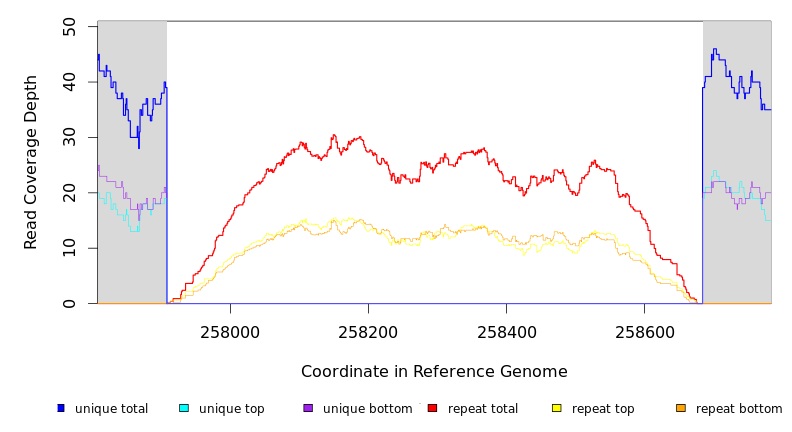Viewport: 792px width, 432px height.
Task: Click the 'Coordinate in Reference Genome' axis title
Action: point(434,372)
